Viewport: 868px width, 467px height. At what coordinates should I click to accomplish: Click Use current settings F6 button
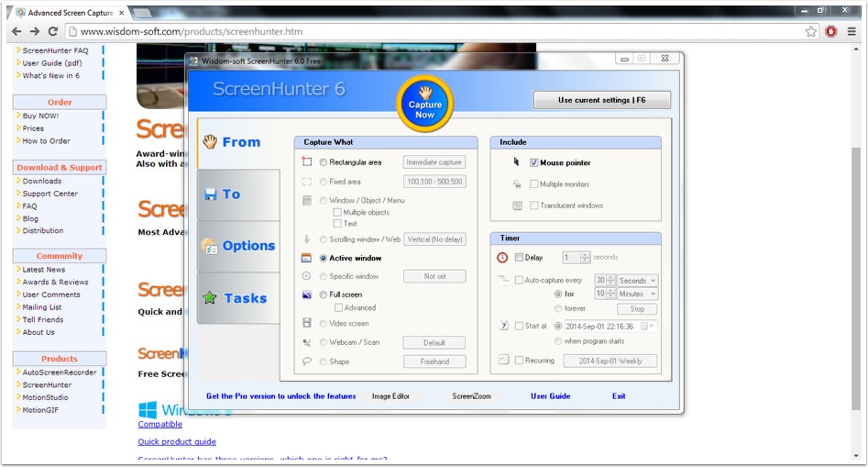tap(601, 100)
